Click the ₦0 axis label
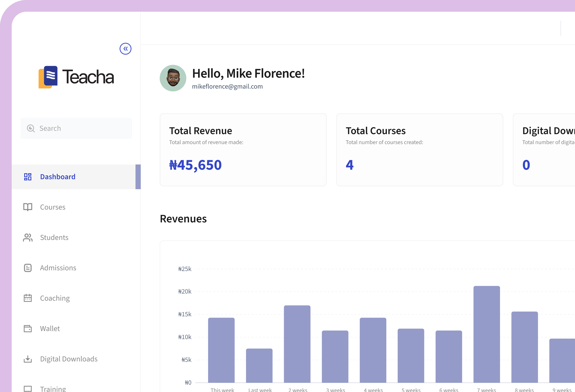The width and height of the screenshot is (575, 392). click(188, 383)
